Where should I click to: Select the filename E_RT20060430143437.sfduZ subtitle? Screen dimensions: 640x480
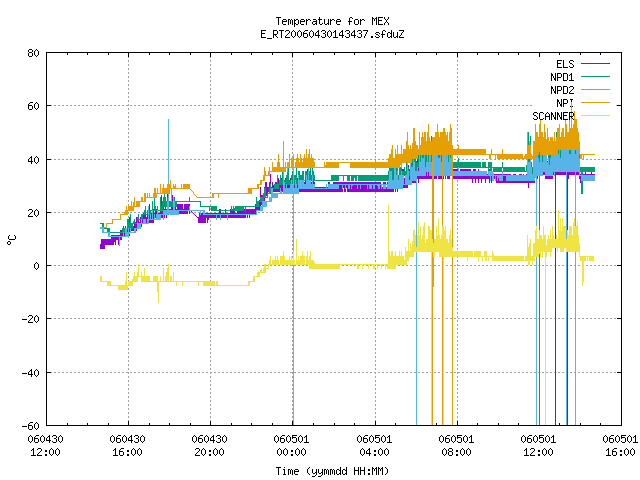pos(332,34)
